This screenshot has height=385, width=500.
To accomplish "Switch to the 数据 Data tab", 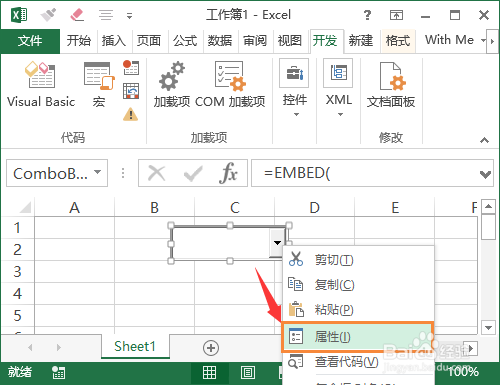I will point(220,41).
